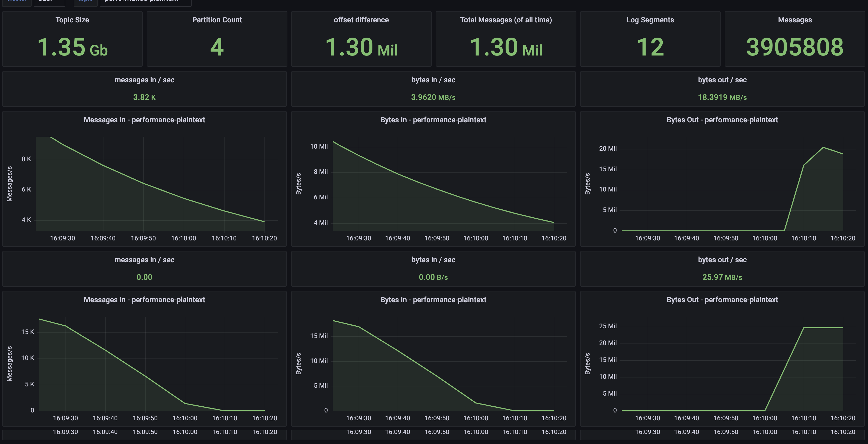Open the Messages panel title
The width and height of the screenshot is (868, 444).
coord(795,20)
